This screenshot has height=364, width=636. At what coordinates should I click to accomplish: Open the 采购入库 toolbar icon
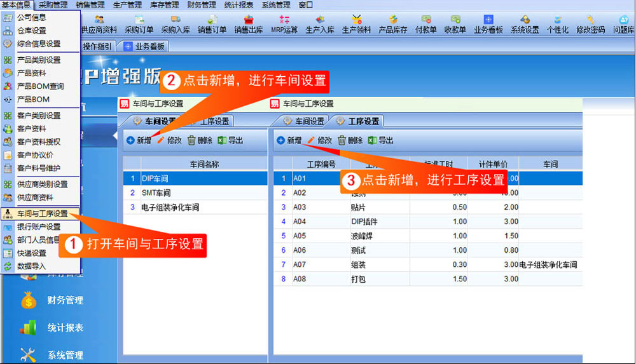coord(176,24)
